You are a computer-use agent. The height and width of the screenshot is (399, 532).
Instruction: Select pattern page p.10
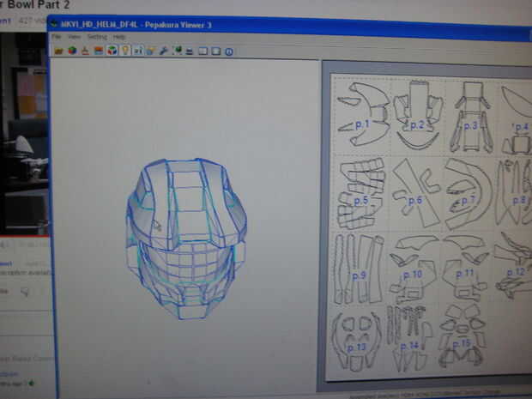point(413,269)
